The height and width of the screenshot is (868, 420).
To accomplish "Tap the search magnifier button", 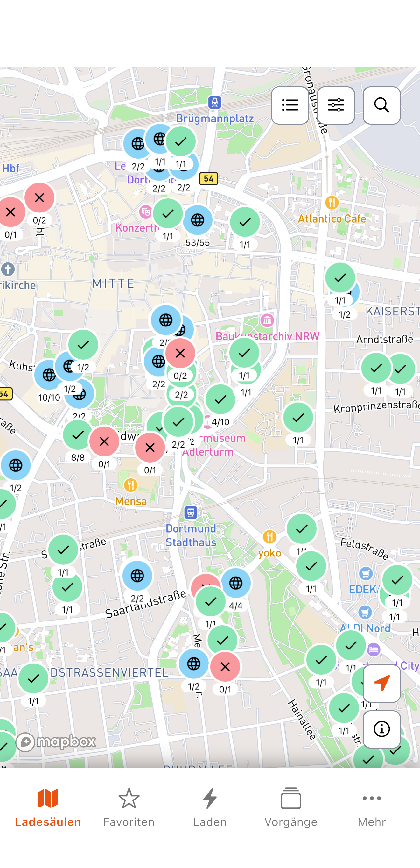I will click(x=381, y=105).
